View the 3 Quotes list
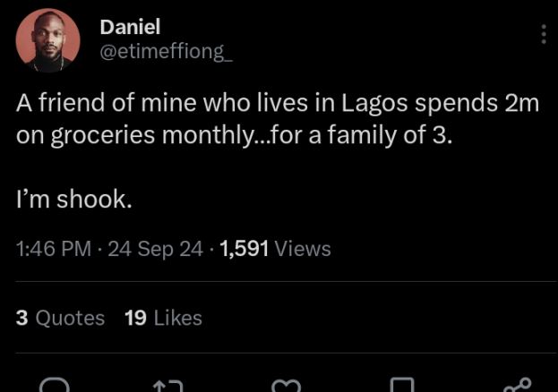 click(x=60, y=318)
